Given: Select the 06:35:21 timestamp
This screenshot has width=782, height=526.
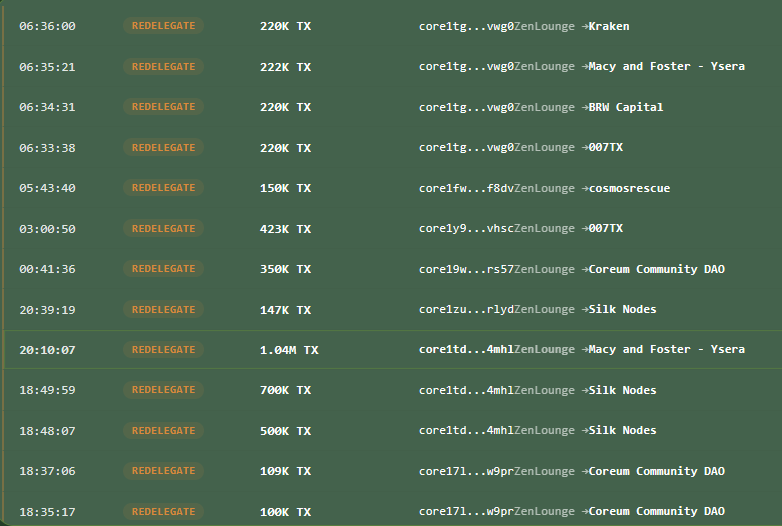Looking at the screenshot, I should [x=47, y=67].
